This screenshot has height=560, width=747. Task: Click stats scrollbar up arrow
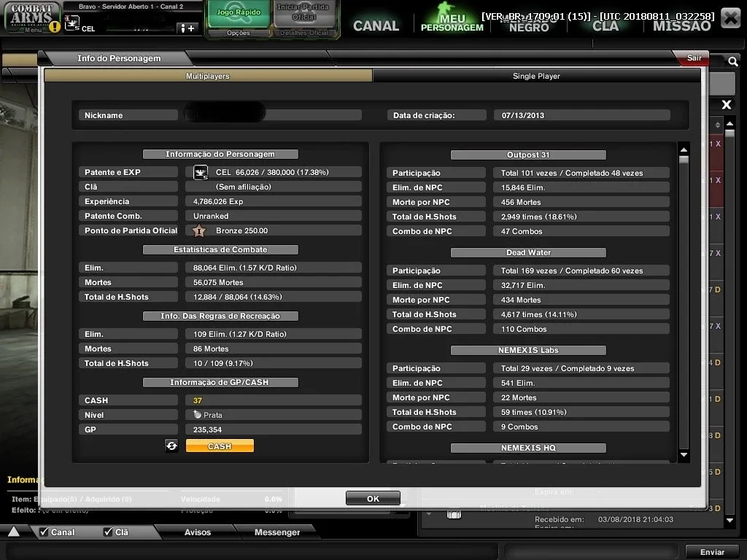point(684,150)
